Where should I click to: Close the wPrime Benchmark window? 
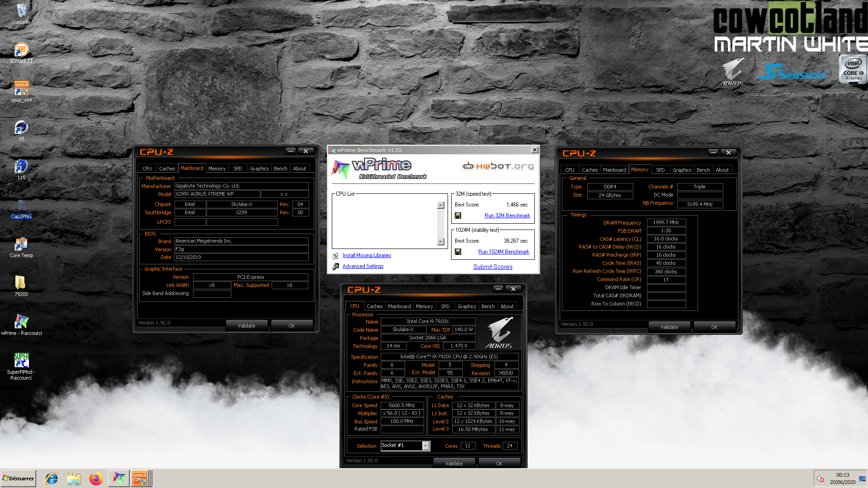[x=534, y=150]
